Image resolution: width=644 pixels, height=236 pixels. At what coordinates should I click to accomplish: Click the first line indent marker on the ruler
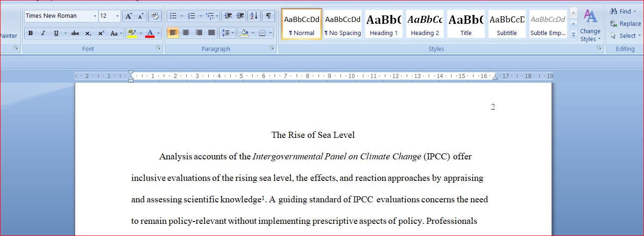(x=131, y=73)
